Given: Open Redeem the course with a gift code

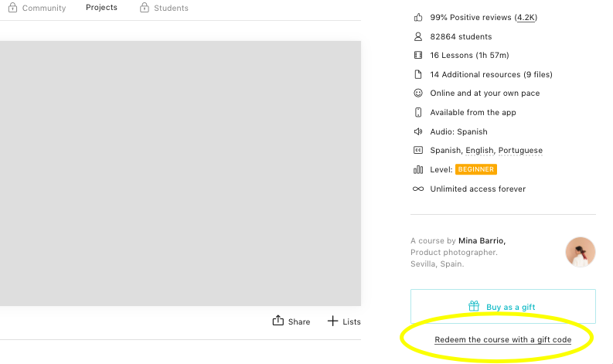Looking at the screenshot, I should click(502, 339).
